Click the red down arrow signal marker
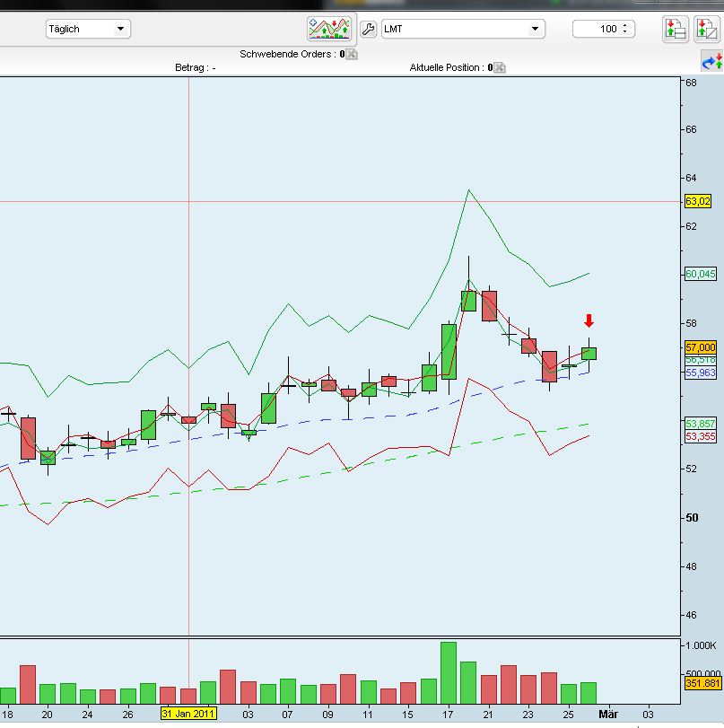Screen dimensions: 724x728 [589, 320]
